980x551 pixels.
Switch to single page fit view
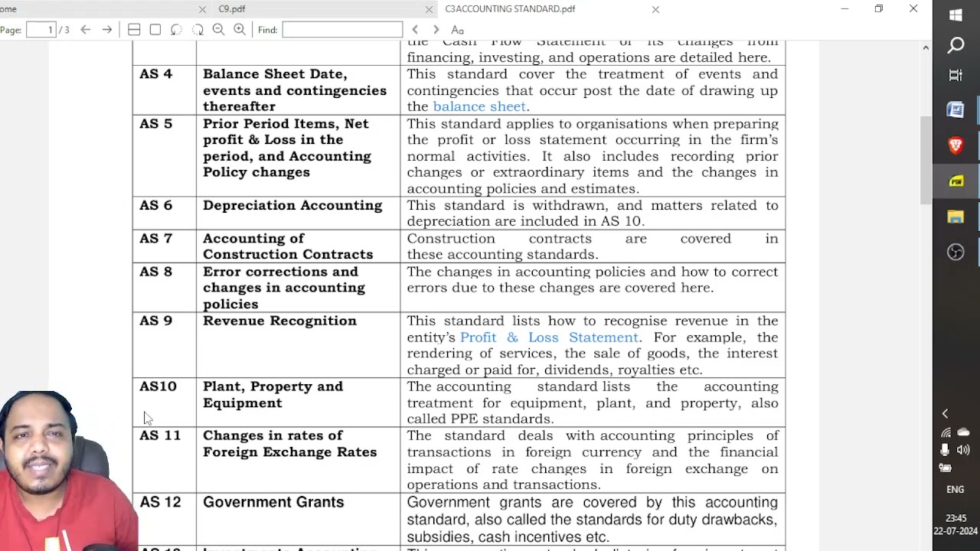tap(155, 30)
